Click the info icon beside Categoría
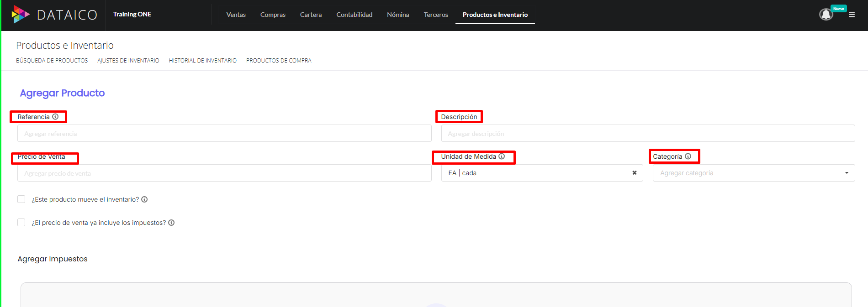 (x=688, y=156)
